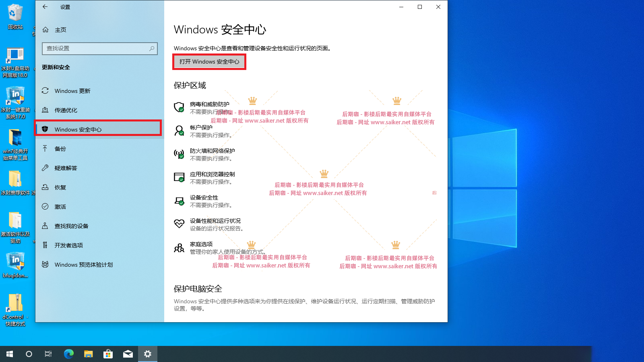Click the 设备性能和运行状况 heart icon
The width and height of the screenshot is (644, 362).
click(x=179, y=224)
